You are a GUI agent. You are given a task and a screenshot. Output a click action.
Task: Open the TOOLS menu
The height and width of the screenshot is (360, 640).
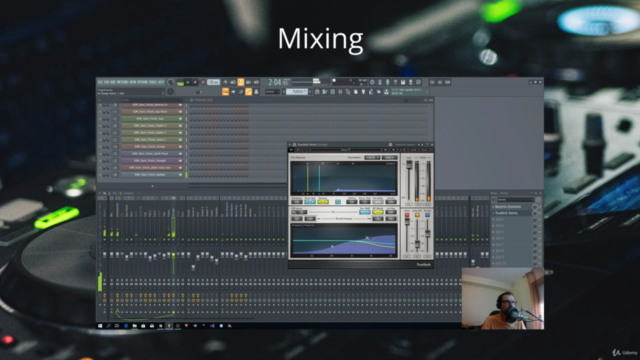(153, 82)
